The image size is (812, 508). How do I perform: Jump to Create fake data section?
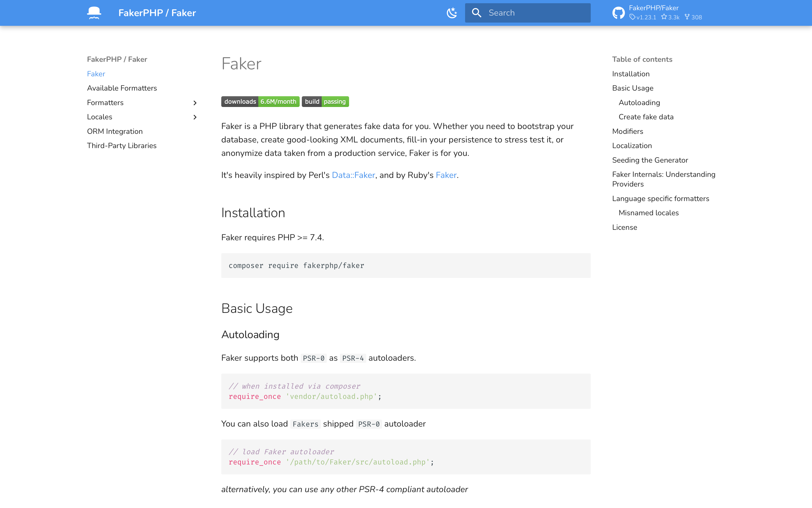click(x=646, y=117)
